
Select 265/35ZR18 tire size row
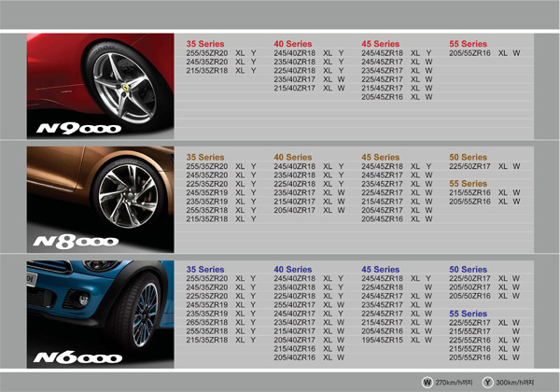click(x=221, y=322)
